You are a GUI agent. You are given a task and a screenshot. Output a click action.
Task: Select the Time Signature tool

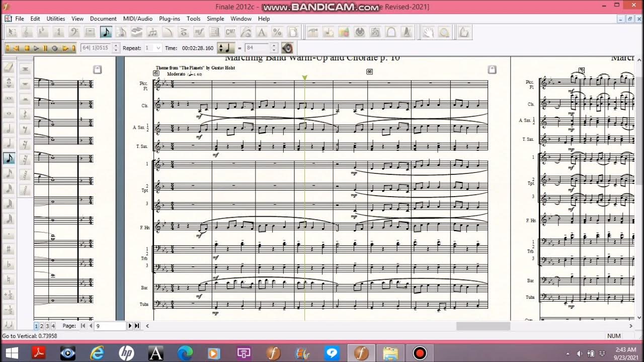(x=59, y=32)
